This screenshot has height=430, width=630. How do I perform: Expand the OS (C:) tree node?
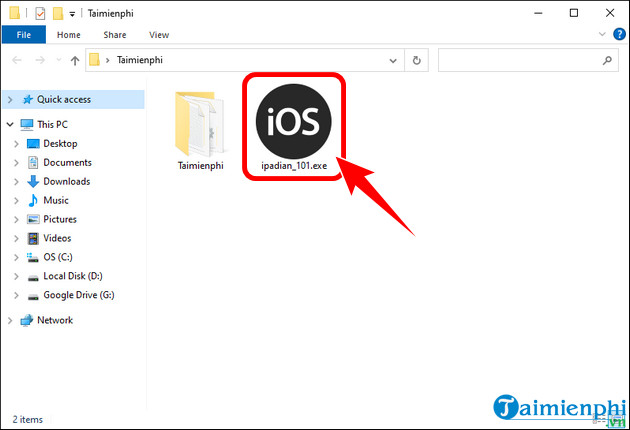[16, 257]
